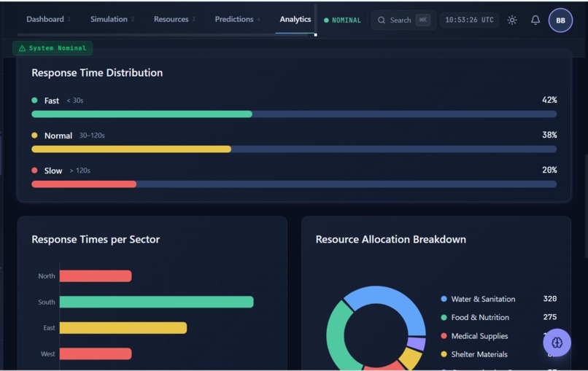
Task: Open the Dashboard tab
Action: point(48,20)
